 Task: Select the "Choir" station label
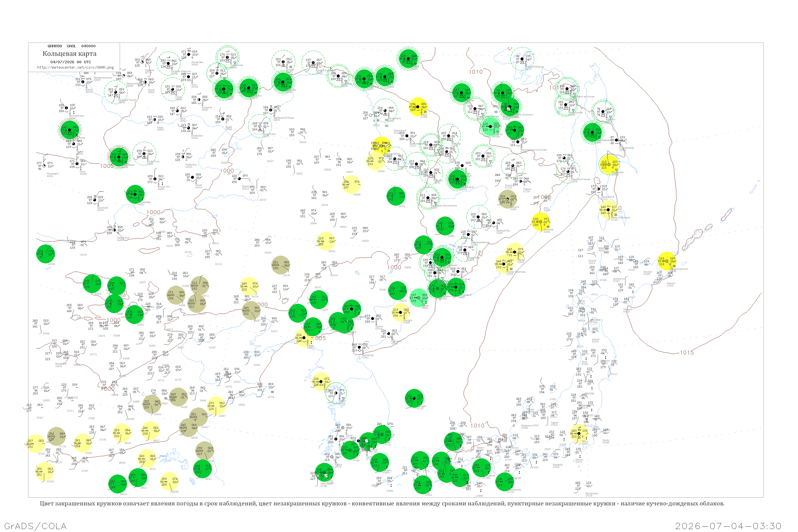point(83,172)
